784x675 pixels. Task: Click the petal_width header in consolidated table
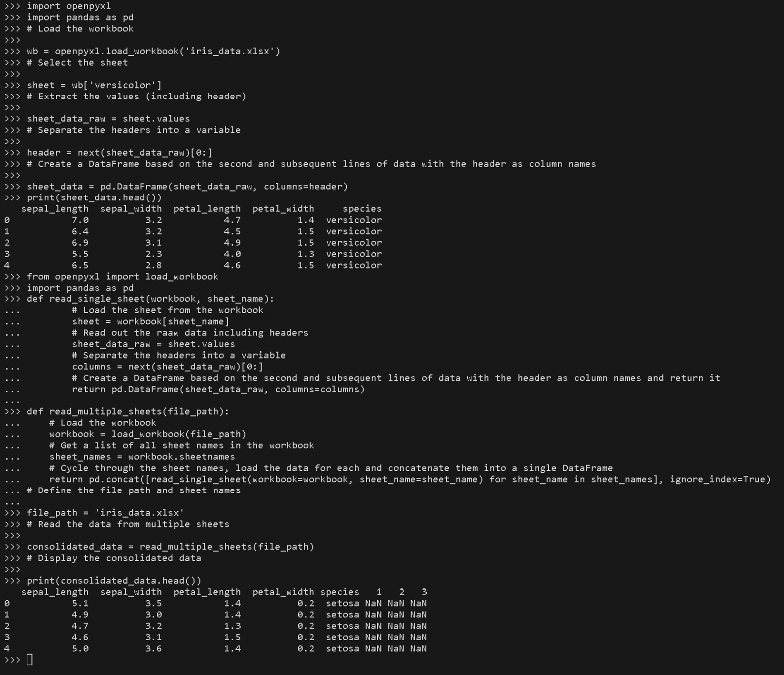(283, 592)
